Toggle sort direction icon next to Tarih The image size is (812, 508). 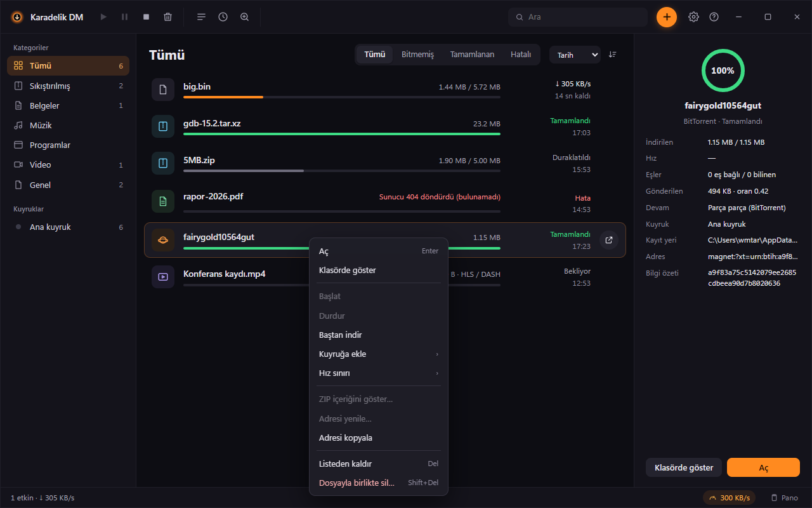(x=613, y=55)
